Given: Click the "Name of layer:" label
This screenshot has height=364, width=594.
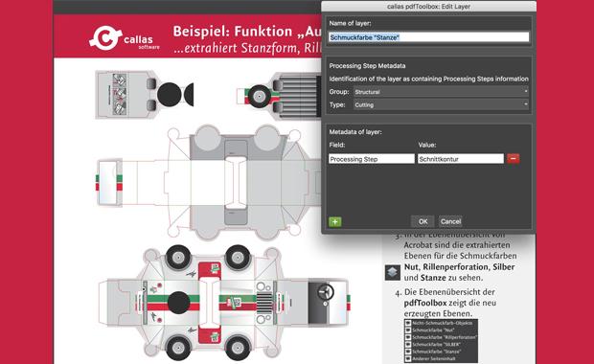Looking at the screenshot, I should 350,24.
